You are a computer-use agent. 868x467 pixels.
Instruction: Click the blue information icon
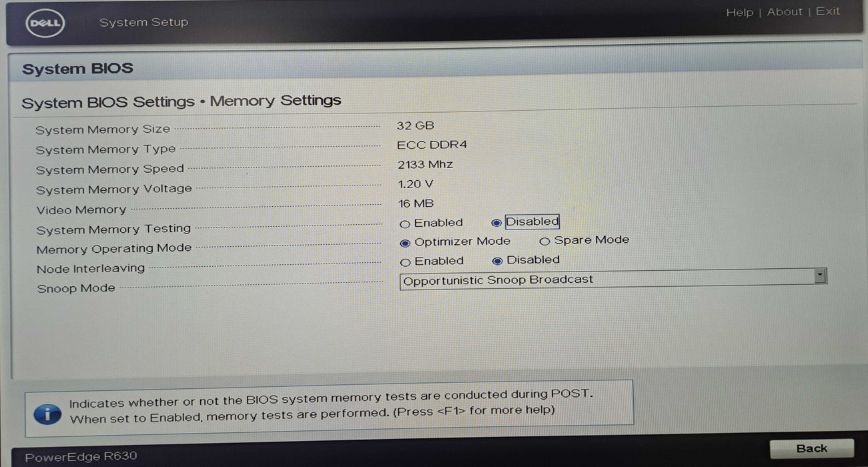[47, 413]
